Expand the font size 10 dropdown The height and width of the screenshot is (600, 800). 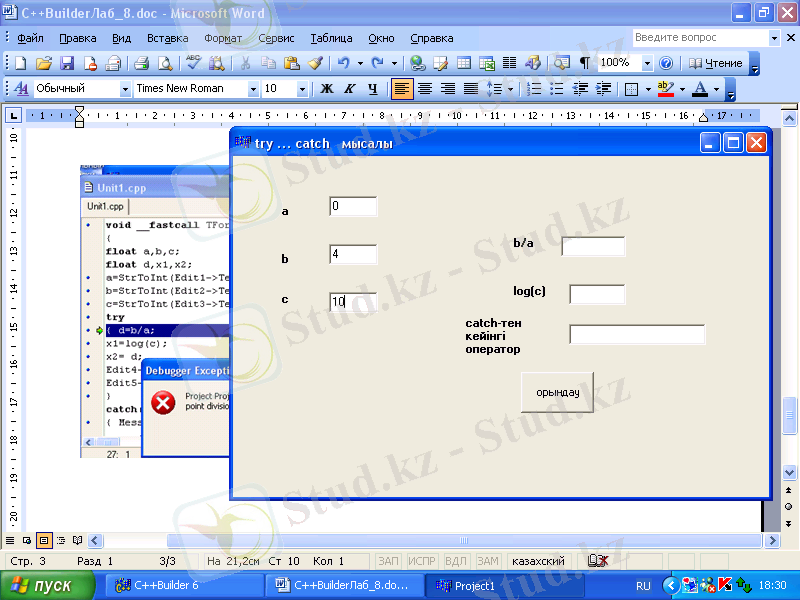303,89
